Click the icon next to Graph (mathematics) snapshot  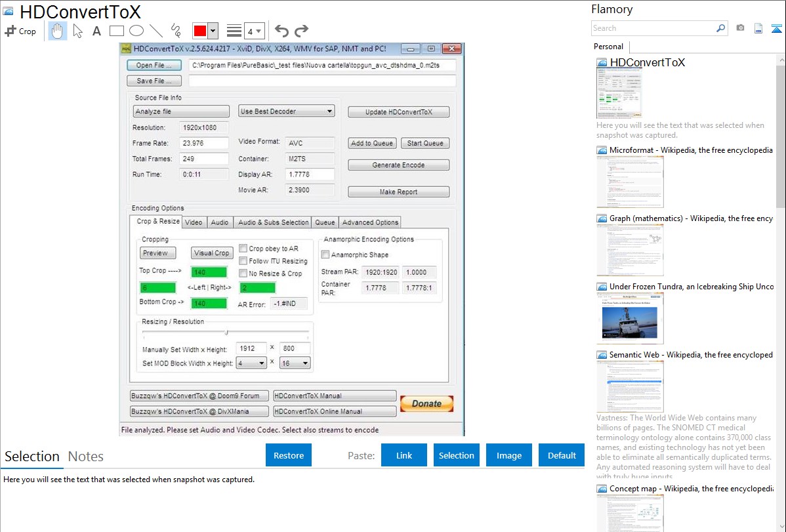(x=602, y=218)
